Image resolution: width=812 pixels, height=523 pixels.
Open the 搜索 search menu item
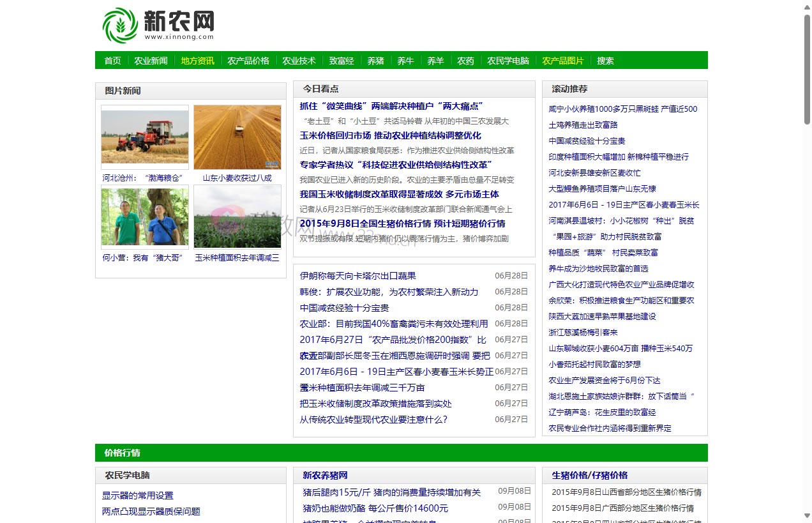coord(605,60)
